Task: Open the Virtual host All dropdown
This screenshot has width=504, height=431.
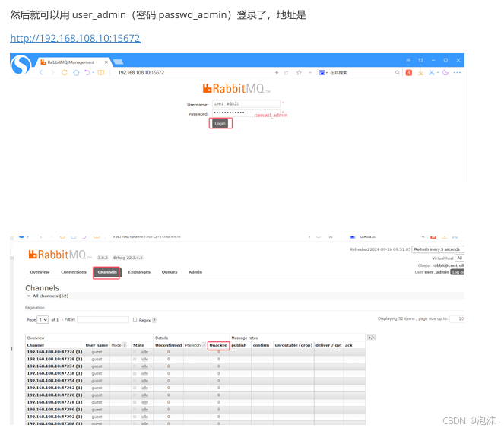Action: pos(460,258)
